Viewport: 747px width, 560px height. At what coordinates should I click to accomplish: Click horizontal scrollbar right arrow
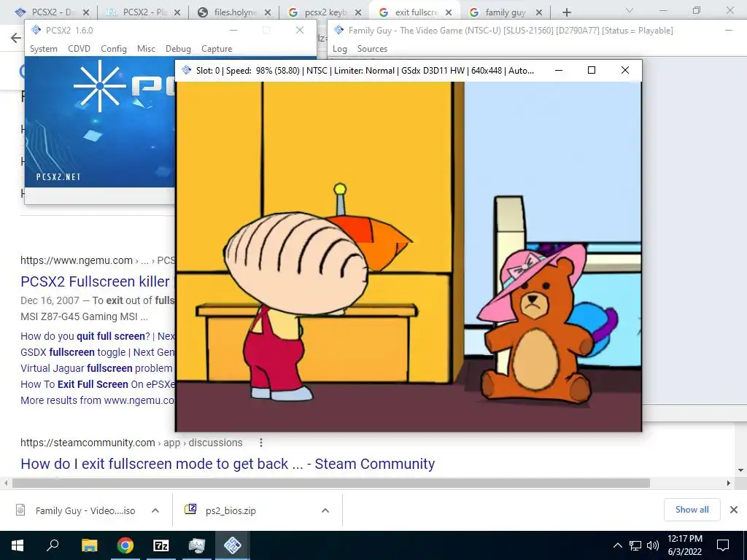point(729,483)
